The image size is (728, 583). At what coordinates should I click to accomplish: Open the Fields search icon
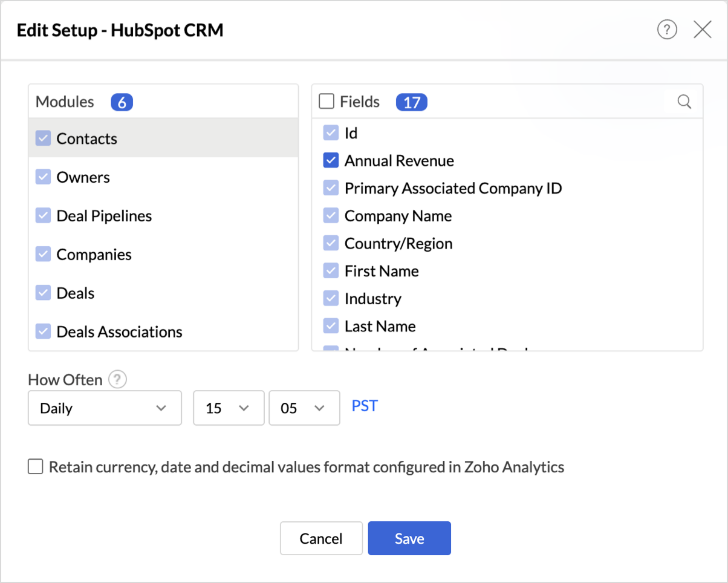[684, 102]
